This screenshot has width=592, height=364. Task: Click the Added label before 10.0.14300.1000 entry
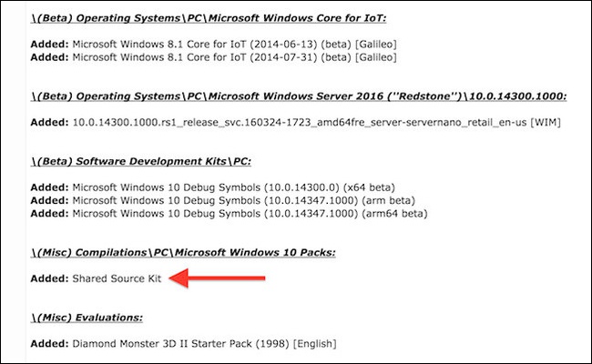pos(49,122)
